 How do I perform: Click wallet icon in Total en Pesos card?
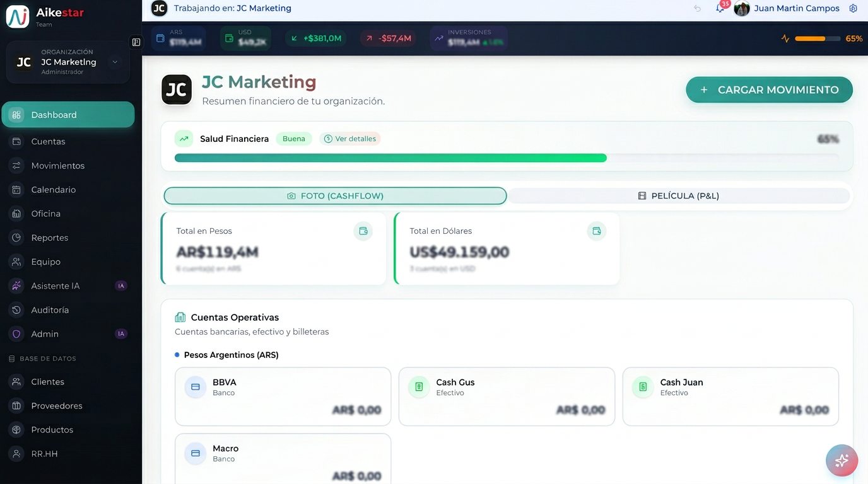(x=363, y=231)
